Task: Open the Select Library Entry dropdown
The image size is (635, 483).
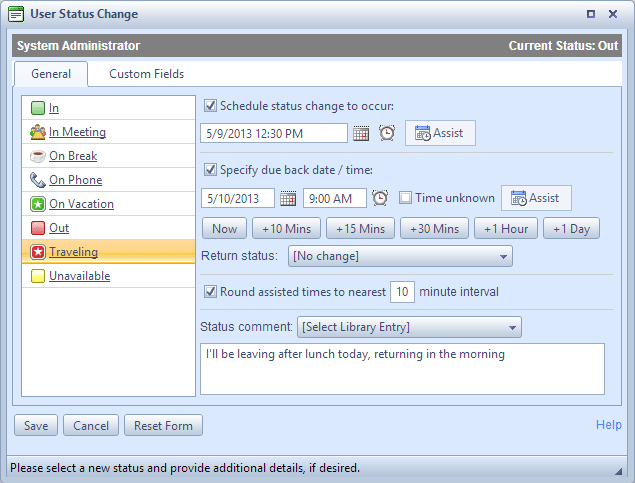Action: 409,327
